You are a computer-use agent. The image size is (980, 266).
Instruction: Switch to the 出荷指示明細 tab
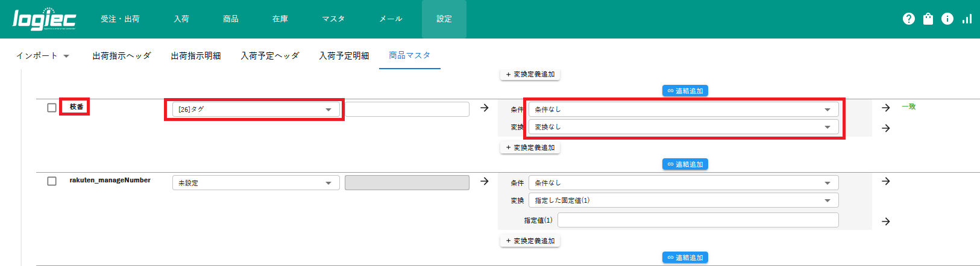pos(195,56)
